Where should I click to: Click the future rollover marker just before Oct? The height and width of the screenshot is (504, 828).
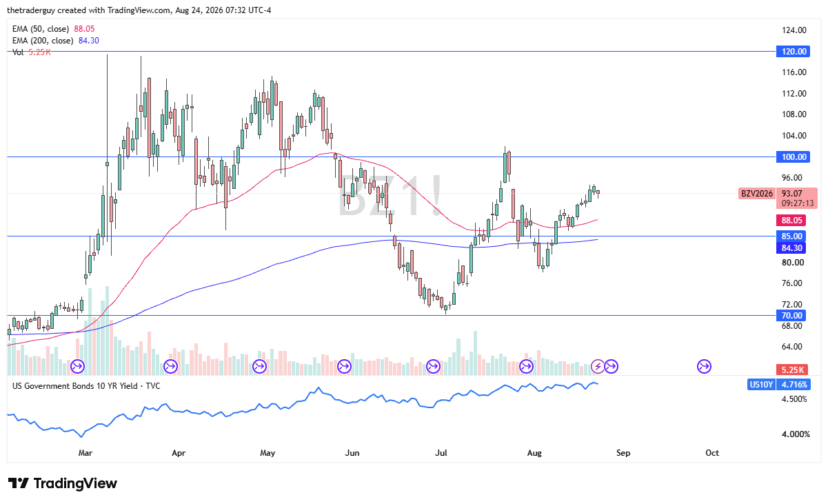(x=704, y=366)
